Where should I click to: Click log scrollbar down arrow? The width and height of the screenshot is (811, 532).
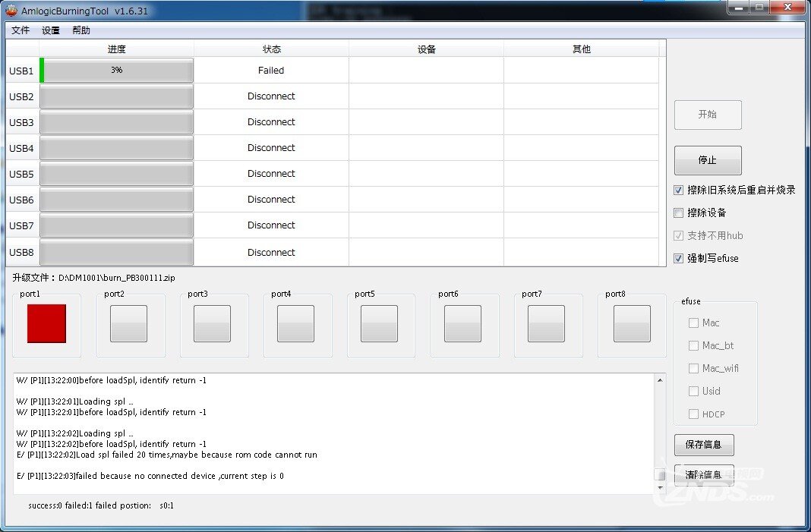click(x=660, y=487)
